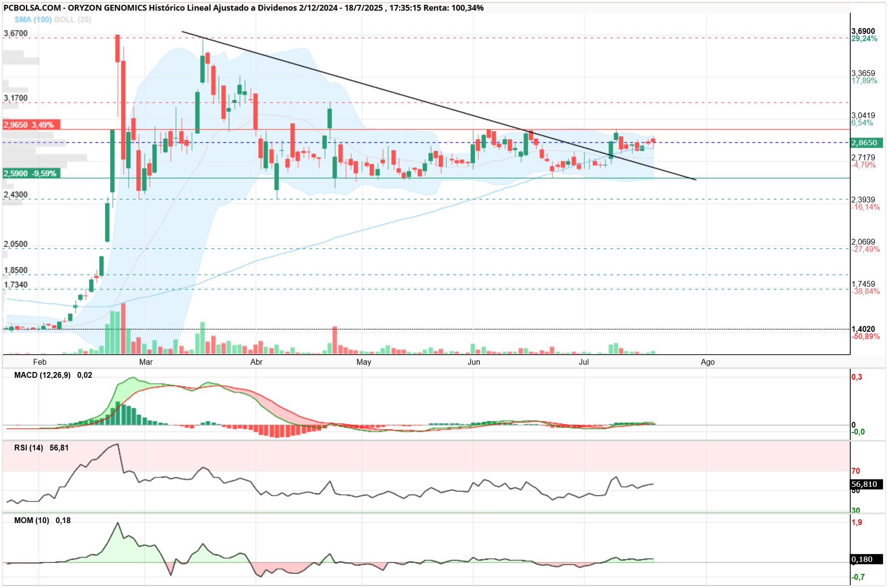Viewport: 888px width, 588px height.
Task: Click the RSI oversold level 30 label
Action: [856, 511]
